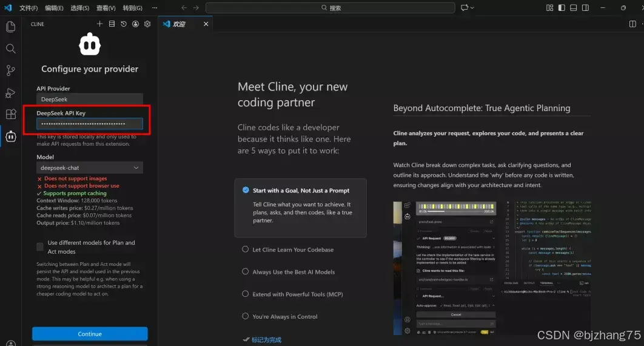
Task: Open the 转到(G) menu
Action: tap(132, 8)
